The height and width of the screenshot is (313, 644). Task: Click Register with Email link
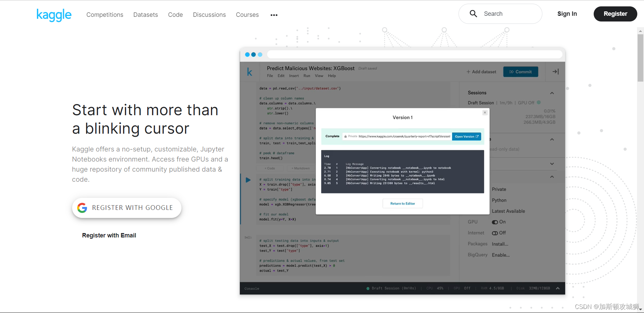(x=109, y=235)
